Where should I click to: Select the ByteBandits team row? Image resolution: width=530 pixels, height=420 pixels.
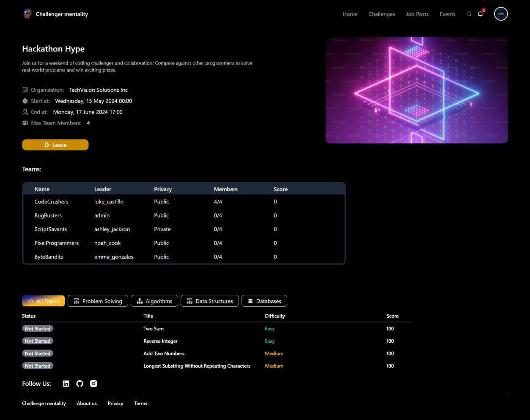point(184,256)
